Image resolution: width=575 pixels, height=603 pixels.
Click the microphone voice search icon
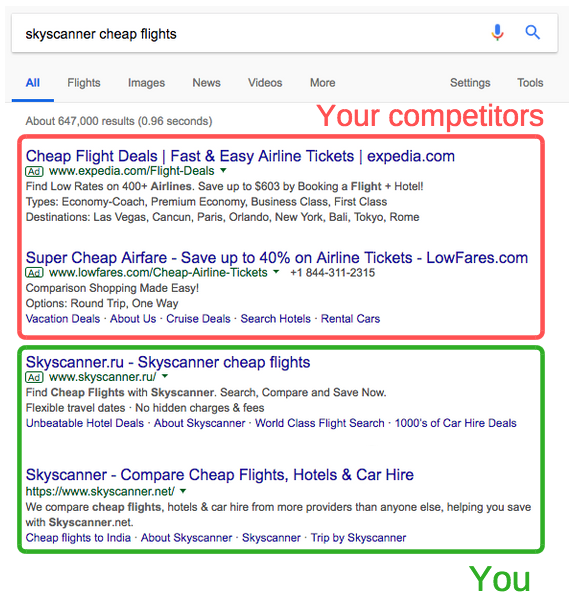tap(497, 33)
